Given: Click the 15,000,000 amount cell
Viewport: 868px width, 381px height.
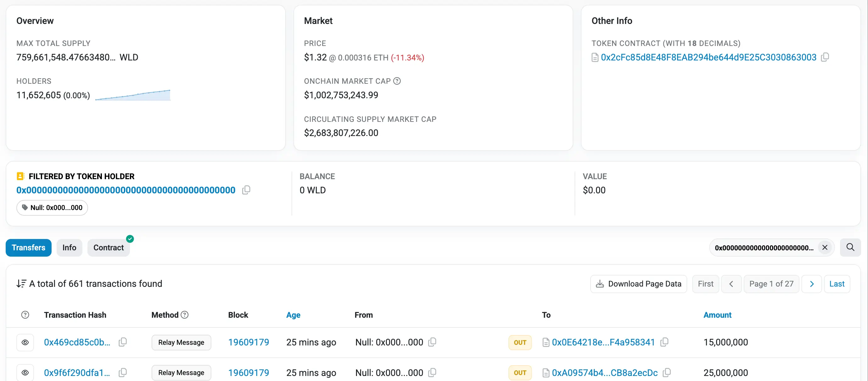Looking at the screenshot, I should [x=726, y=342].
